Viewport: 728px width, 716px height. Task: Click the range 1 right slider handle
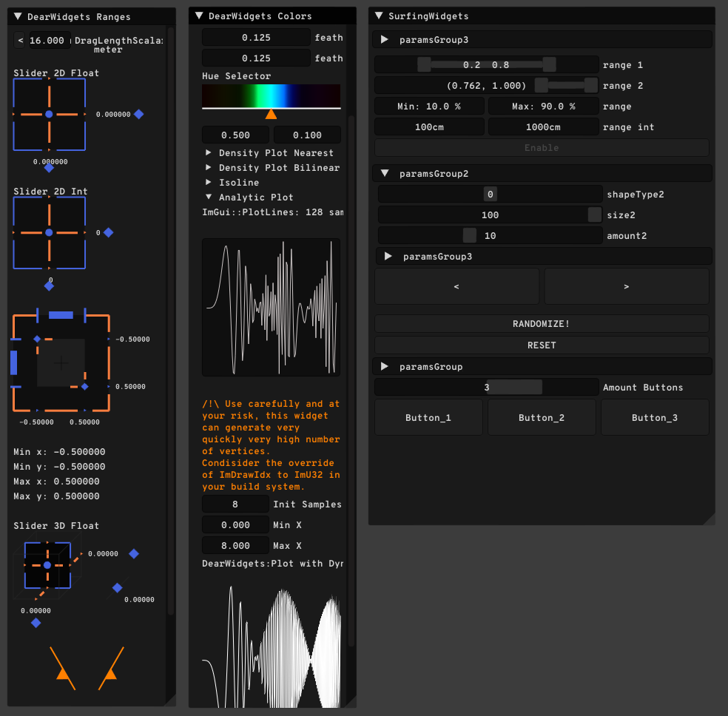tap(549, 64)
